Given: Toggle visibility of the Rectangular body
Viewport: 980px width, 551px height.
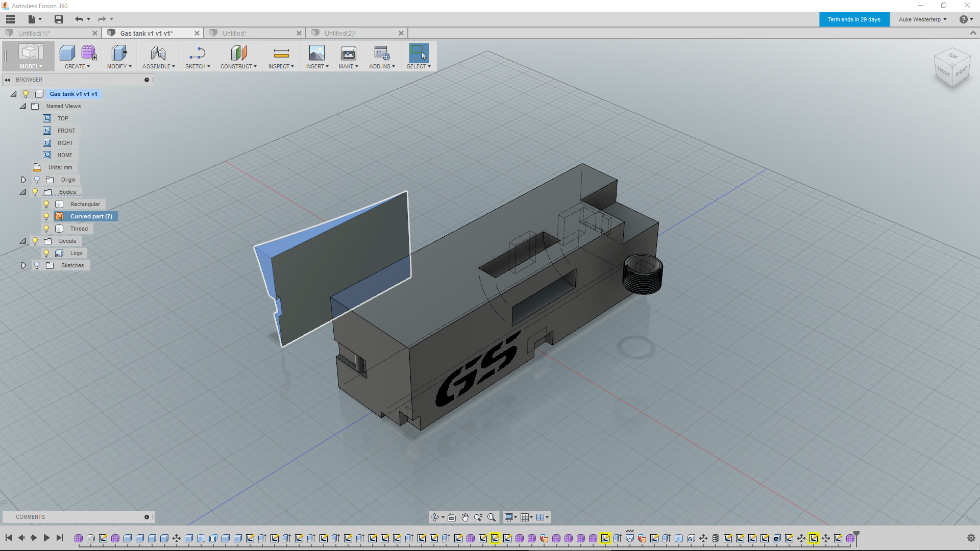Looking at the screenshot, I should (x=46, y=204).
